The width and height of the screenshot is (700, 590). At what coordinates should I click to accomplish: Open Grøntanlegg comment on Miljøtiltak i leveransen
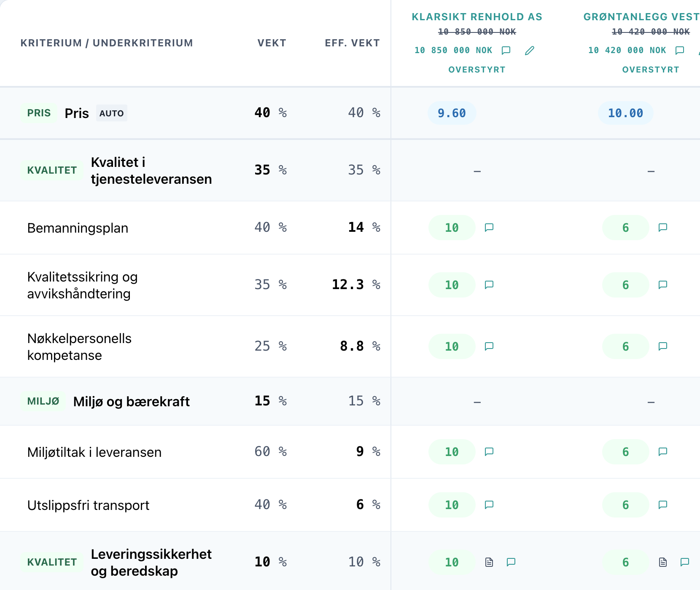[x=663, y=452]
